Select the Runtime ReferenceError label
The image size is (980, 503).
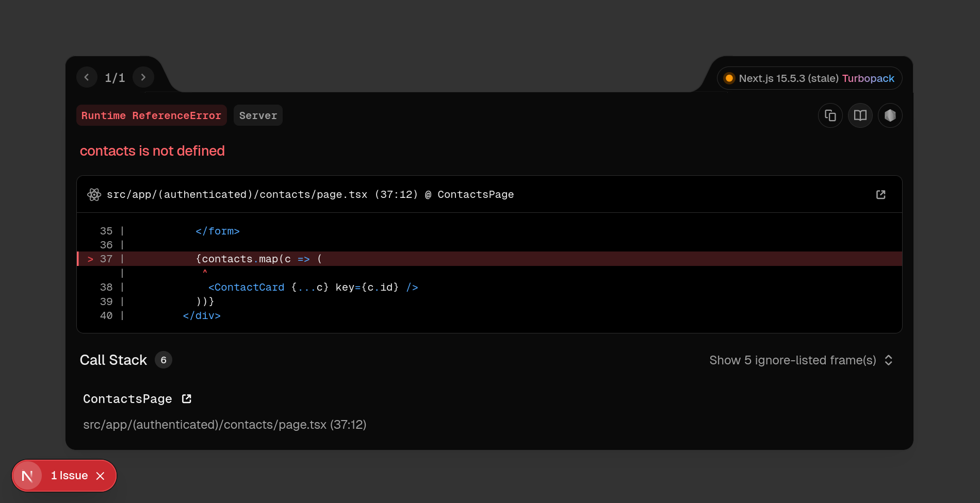(151, 115)
